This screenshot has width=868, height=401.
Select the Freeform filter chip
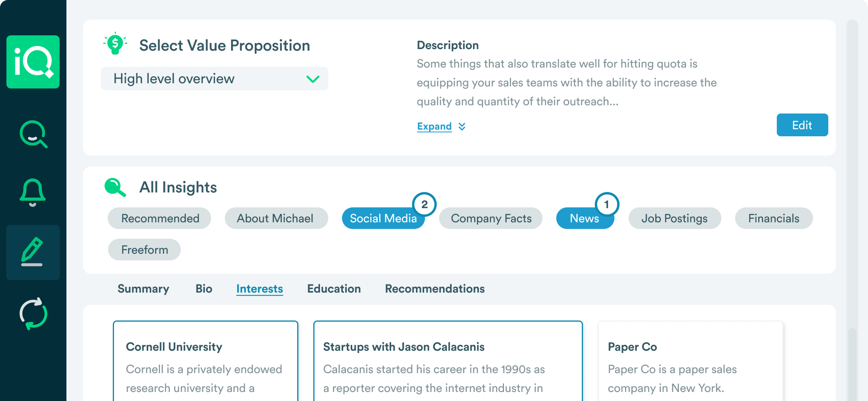144,250
